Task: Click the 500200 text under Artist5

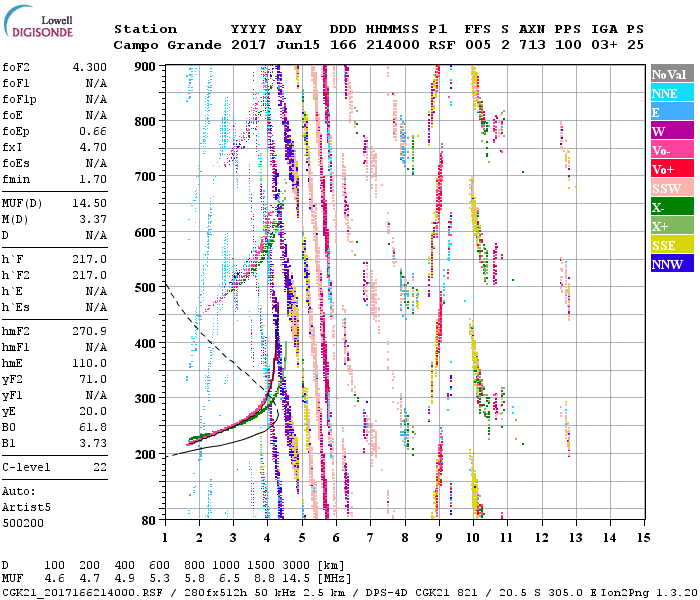Action: [23, 523]
